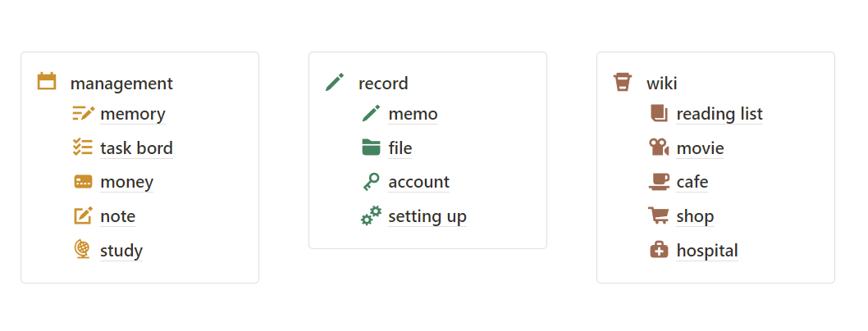Image resolution: width=868 pixels, height=331 pixels.
Task: Go to the memo page
Action: [413, 114]
